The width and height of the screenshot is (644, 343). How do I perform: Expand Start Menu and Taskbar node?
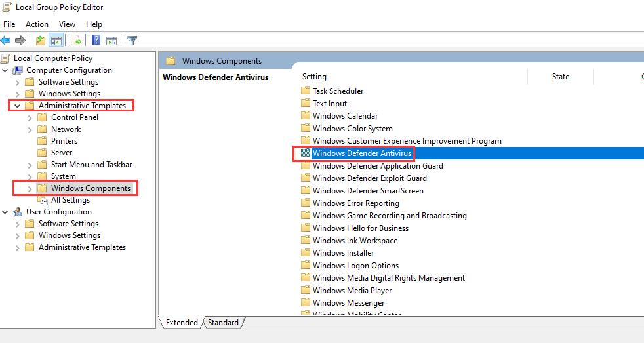(x=30, y=165)
